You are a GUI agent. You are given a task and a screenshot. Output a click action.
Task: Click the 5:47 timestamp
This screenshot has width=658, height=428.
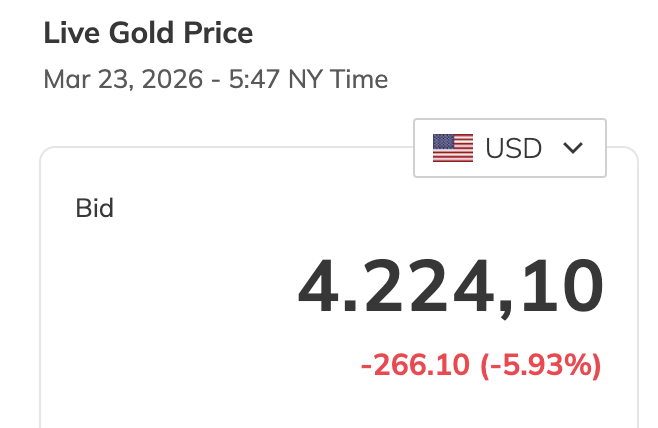point(248,79)
